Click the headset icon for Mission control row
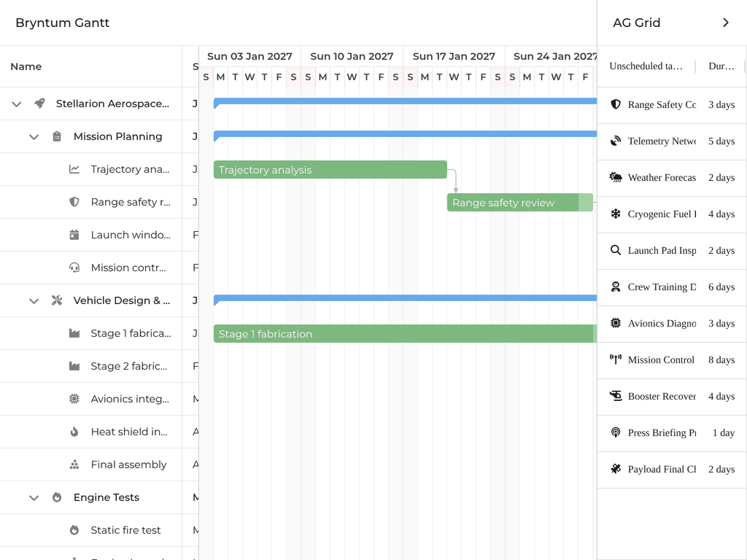747x560 pixels. click(x=74, y=268)
